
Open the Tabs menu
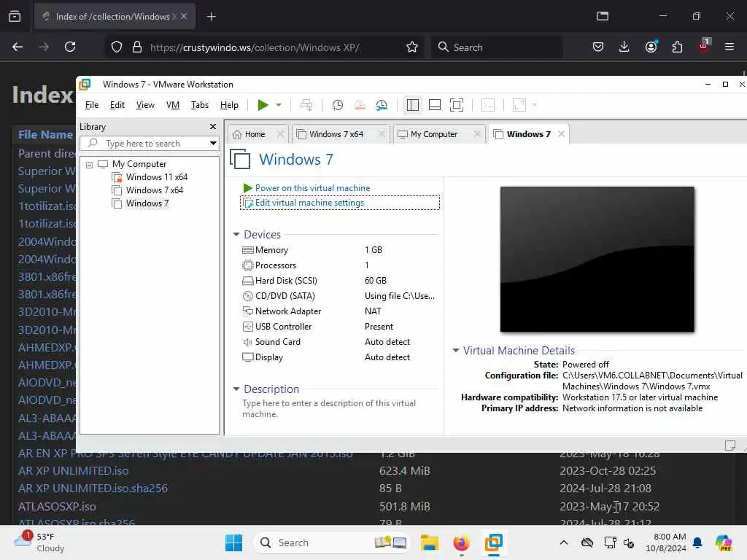pos(200,105)
